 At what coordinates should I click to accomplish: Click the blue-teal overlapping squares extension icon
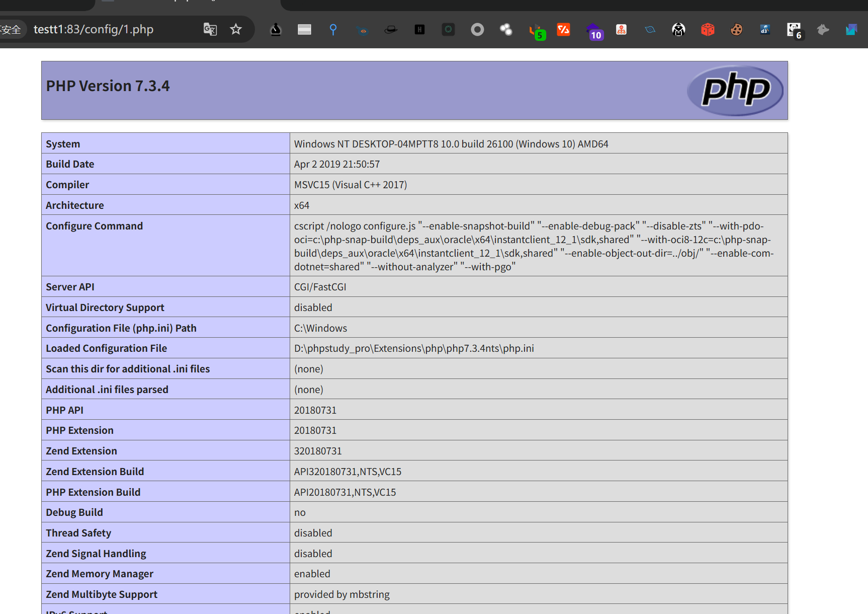click(851, 30)
